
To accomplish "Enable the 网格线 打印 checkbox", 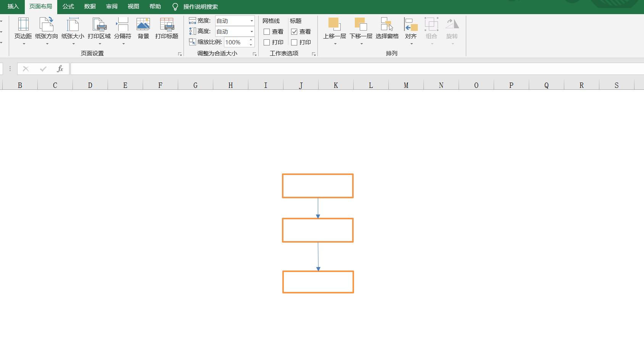I will pyautogui.click(x=267, y=42).
